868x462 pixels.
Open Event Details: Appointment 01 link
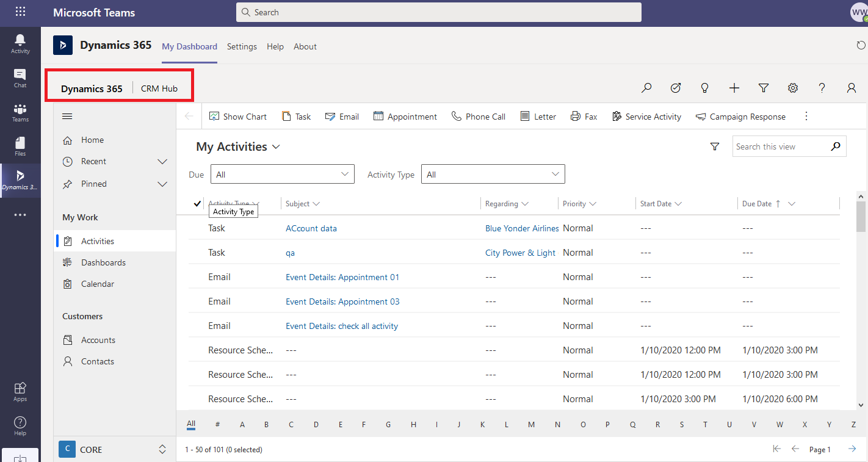tap(342, 277)
